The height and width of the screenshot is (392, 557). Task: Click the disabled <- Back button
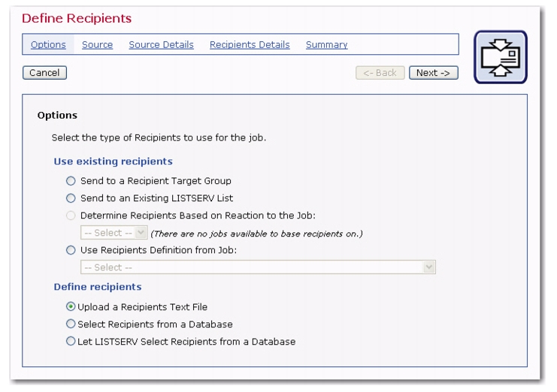pyautogui.click(x=380, y=73)
